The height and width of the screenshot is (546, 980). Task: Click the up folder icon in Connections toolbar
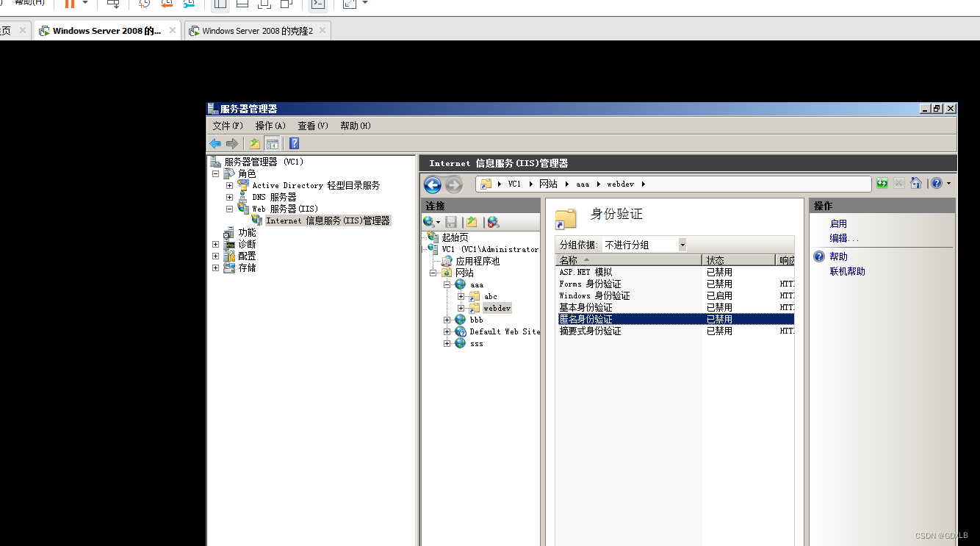pos(472,222)
